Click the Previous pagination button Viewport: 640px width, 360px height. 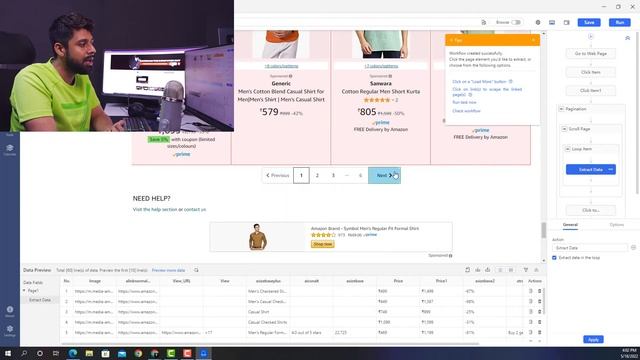click(x=278, y=176)
